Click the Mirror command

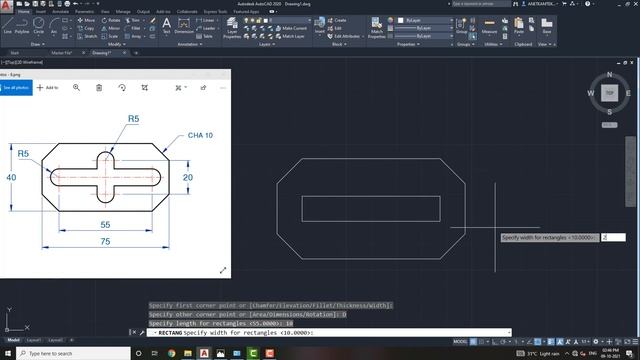(111, 28)
